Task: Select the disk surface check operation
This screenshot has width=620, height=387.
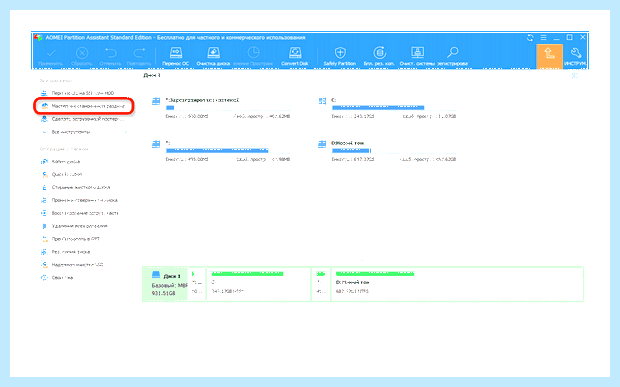Action: click(79, 200)
